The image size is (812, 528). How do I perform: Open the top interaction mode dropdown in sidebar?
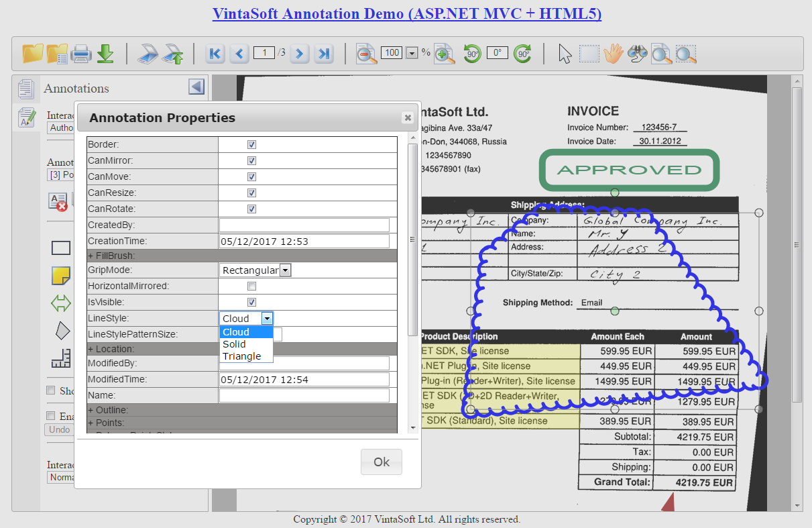(x=60, y=127)
